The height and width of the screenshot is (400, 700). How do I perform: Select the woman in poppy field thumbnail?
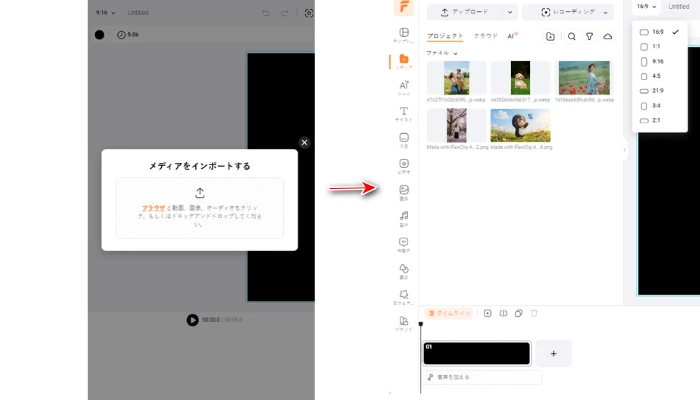584,78
